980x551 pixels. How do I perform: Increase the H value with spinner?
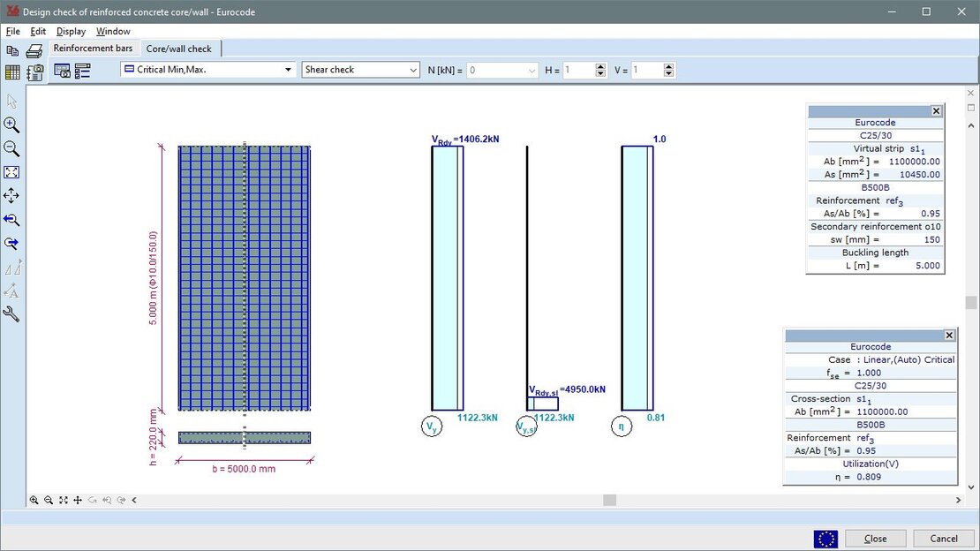601,66
